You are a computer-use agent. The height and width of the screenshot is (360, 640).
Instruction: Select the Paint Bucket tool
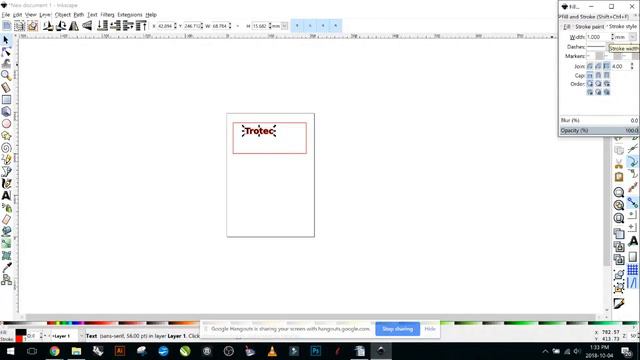coord(6,231)
